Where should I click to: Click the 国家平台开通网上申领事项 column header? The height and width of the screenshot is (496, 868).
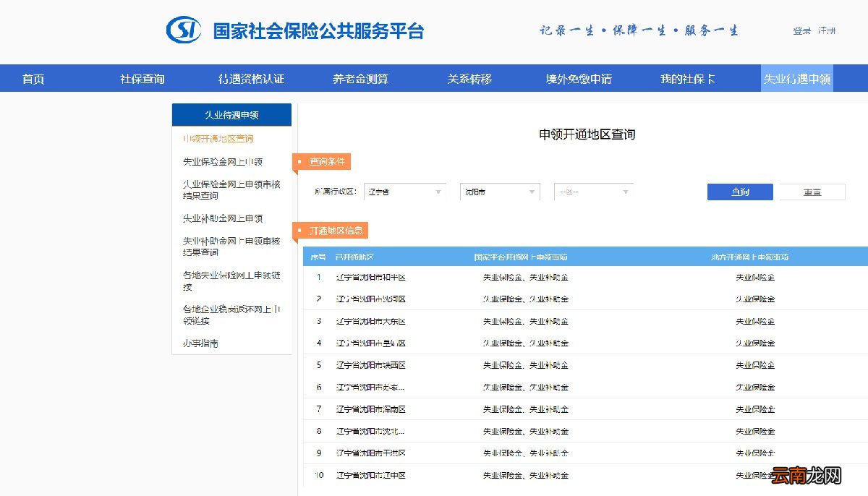(x=521, y=257)
